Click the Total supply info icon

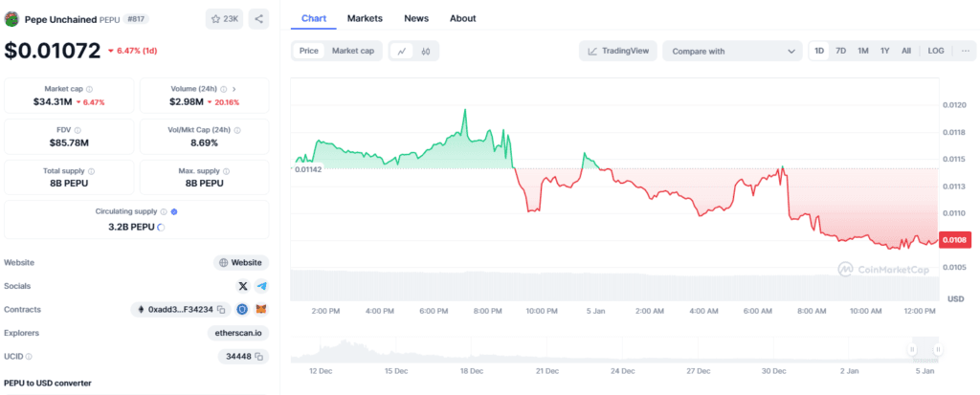coord(91,170)
